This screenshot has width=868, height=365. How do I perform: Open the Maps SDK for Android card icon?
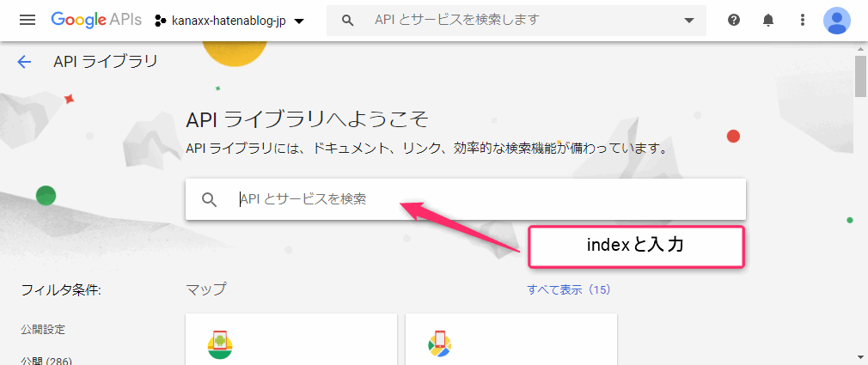pyautogui.click(x=220, y=345)
